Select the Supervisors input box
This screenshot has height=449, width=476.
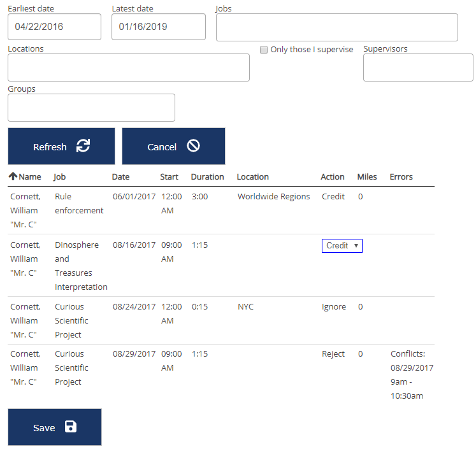point(418,68)
